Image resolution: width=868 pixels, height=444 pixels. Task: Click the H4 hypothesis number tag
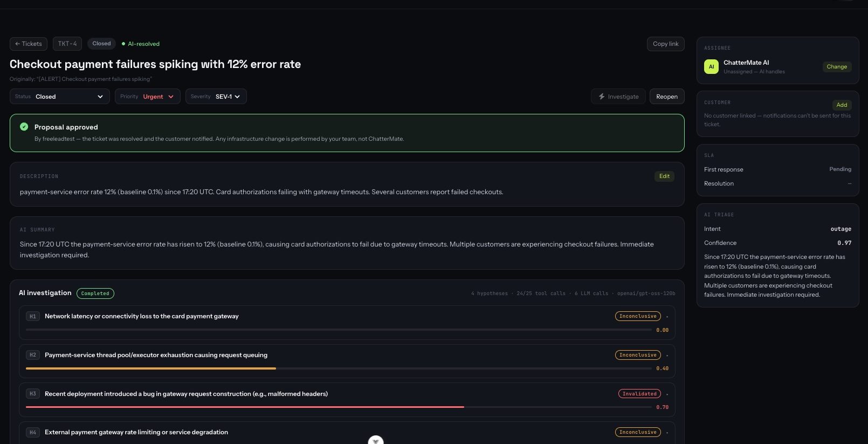pos(33,433)
